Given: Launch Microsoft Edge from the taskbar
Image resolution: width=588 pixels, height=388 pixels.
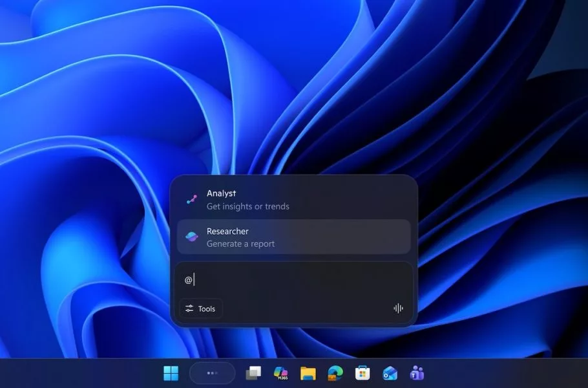Looking at the screenshot, I should tap(335, 373).
